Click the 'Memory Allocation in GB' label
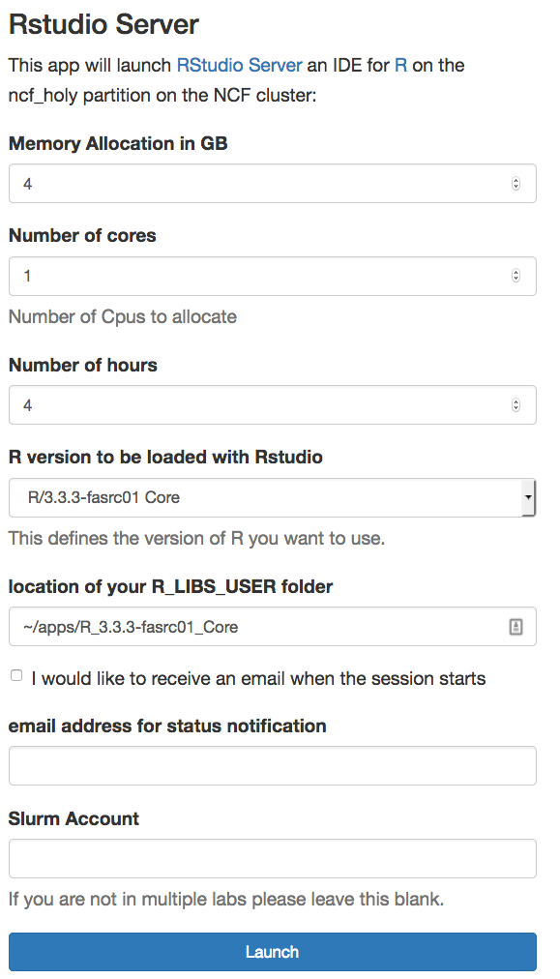The height and width of the screenshot is (979, 560). [118, 143]
